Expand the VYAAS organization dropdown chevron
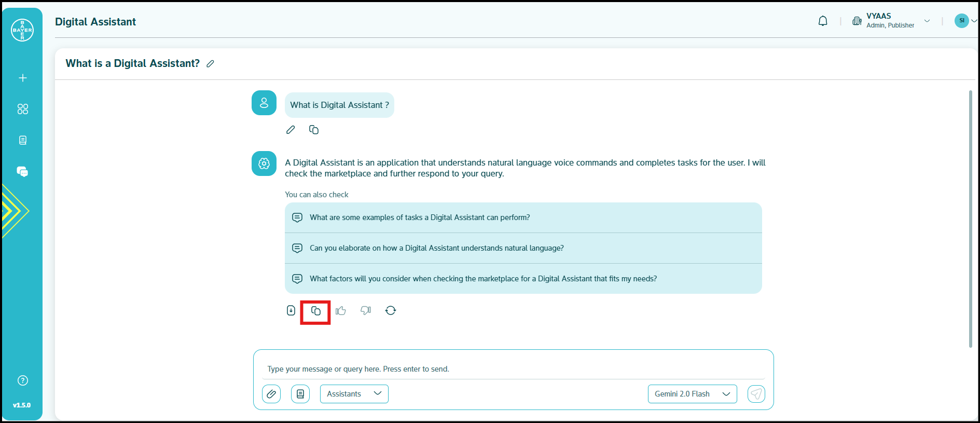Image resolution: width=980 pixels, height=423 pixels. click(x=927, y=21)
